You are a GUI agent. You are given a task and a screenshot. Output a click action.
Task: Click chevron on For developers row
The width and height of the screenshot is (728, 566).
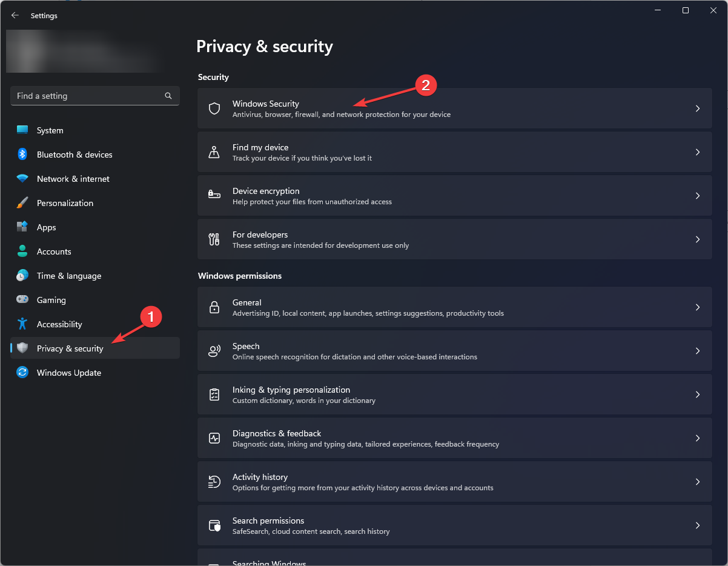pos(698,239)
